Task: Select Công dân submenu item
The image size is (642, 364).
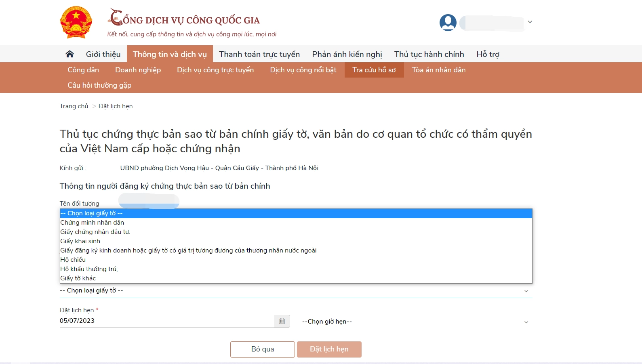Action: 83,70
